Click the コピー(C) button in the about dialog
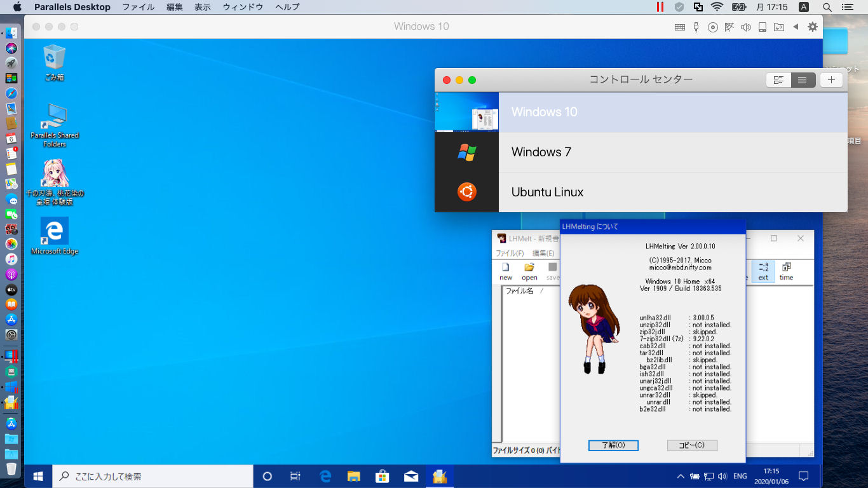 coord(692,445)
